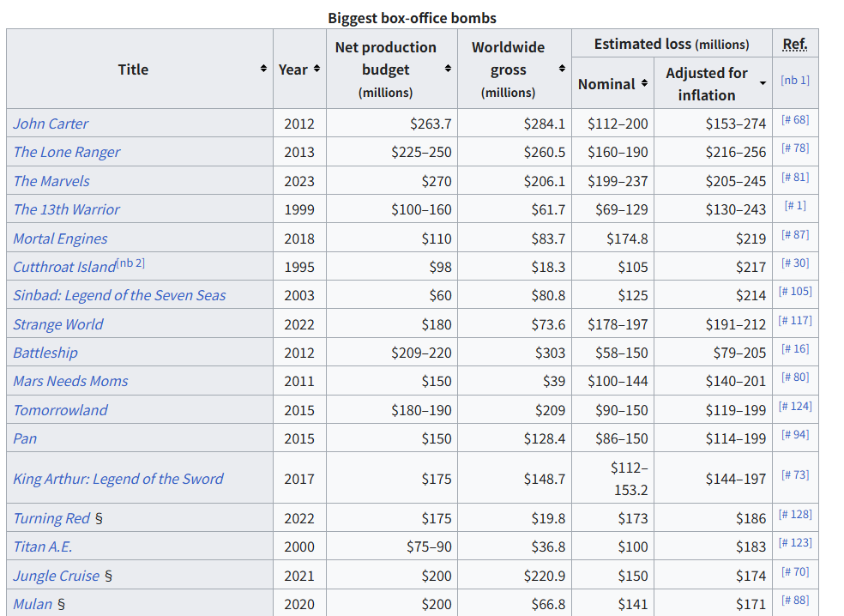Open Strange World film link
Viewport: 844px width, 616px height.
tap(58, 324)
